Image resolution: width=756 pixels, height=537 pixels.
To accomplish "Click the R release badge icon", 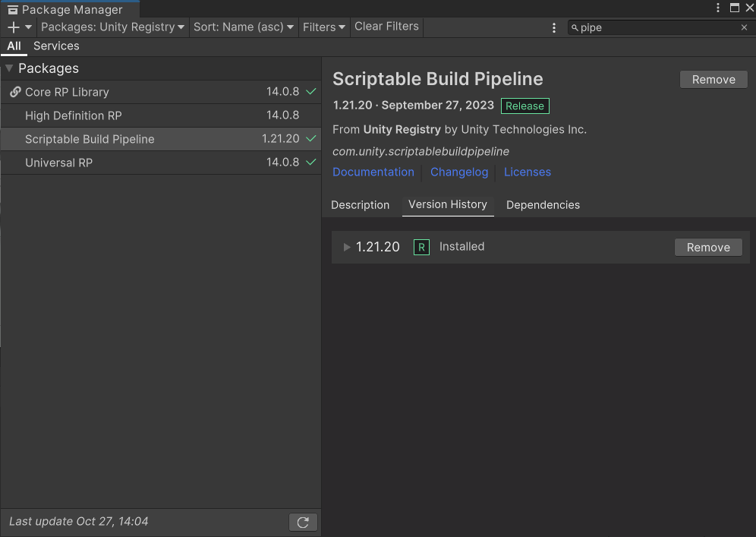I will tap(421, 248).
